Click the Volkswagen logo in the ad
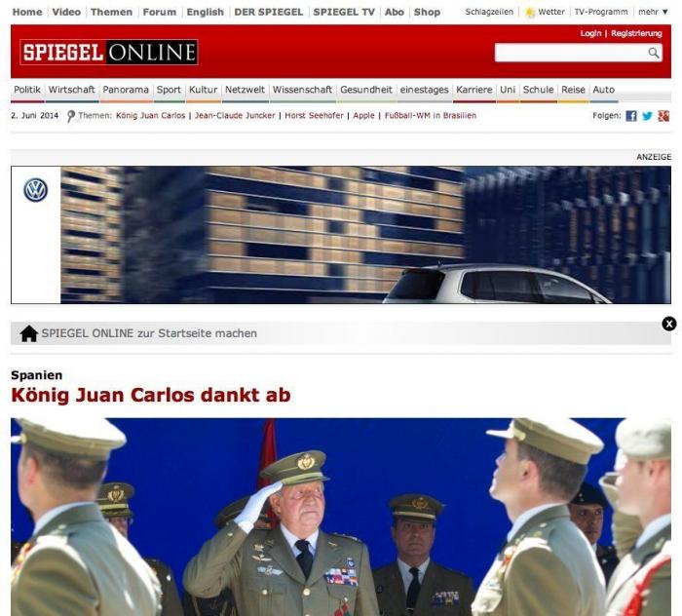Viewport: 682px width, 616px height. coord(36,190)
